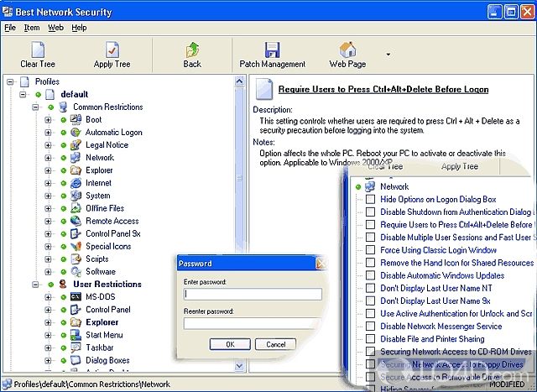Select Network icon under Common Restrictions
Image resolution: width=537 pixels, height=392 pixels.
[x=76, y=157]
